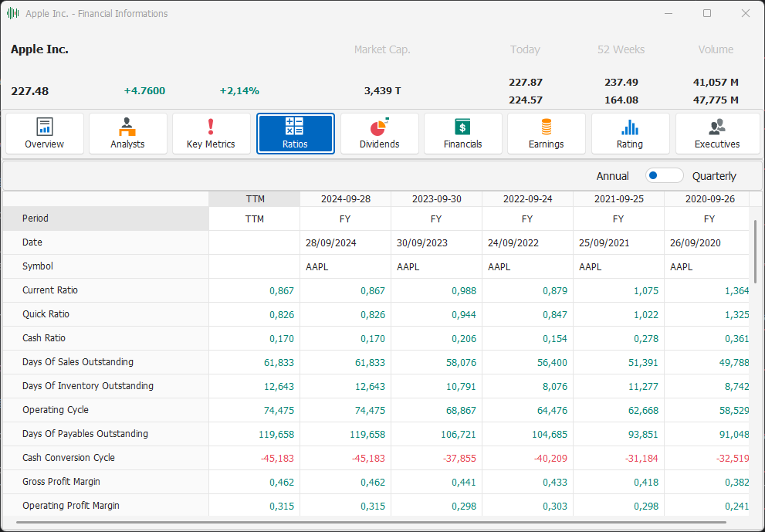The image size is (765, 532).
Task: Click the Days Of Payables Outstanding label
Action: (x=86, y=433)
